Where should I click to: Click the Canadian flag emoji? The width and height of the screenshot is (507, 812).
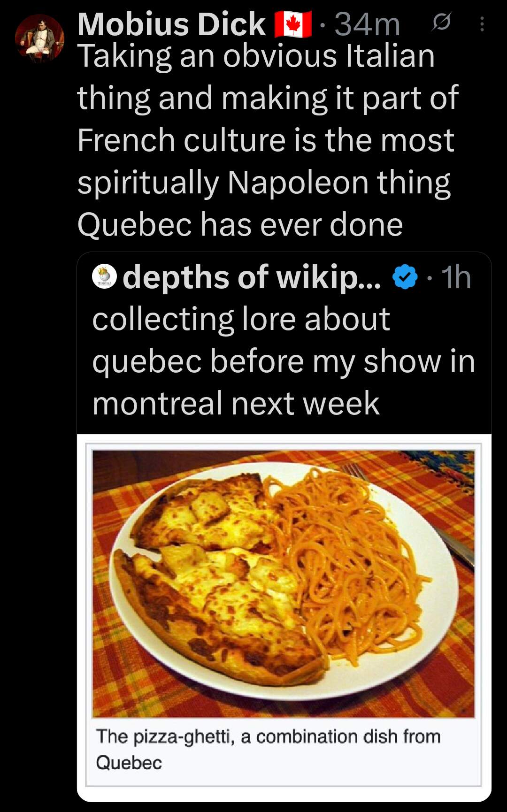coord(293,24)
